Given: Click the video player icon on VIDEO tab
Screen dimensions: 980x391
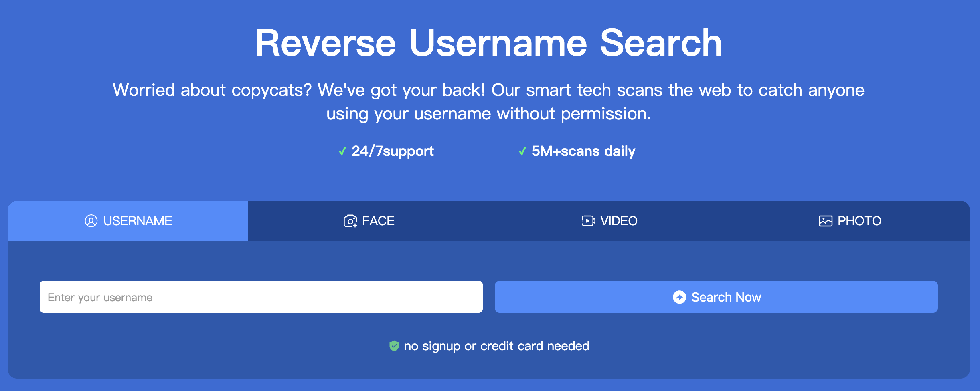Looking at the screenshot, I should tap(588, 221).
